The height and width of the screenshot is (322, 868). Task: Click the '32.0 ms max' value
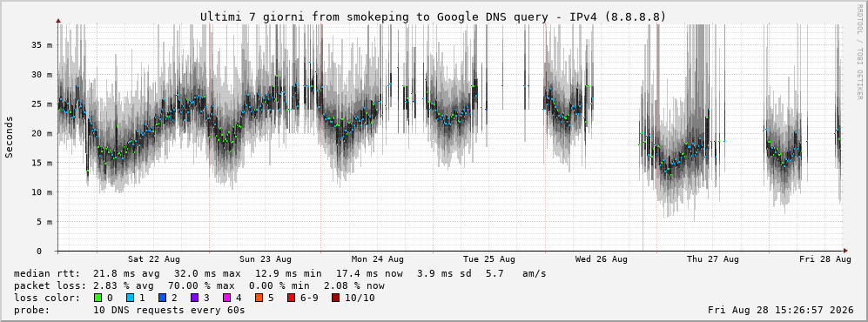[207, 274]
